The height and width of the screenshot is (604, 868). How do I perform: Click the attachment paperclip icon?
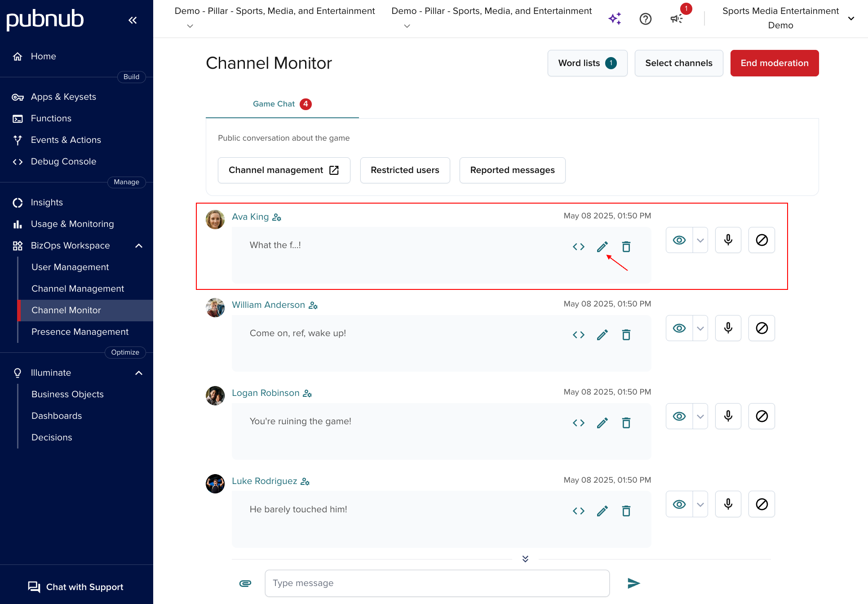[x=245, y=583]
